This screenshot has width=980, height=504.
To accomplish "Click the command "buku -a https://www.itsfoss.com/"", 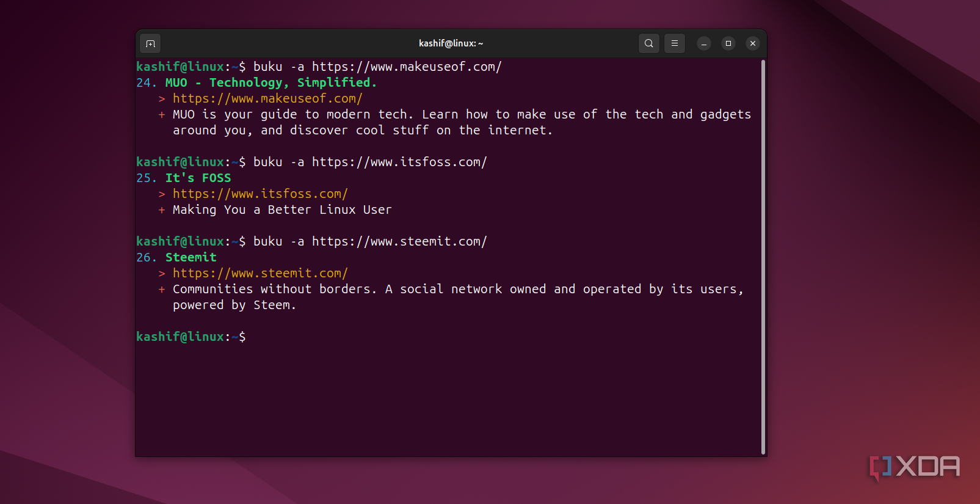I will pos(370,162).
